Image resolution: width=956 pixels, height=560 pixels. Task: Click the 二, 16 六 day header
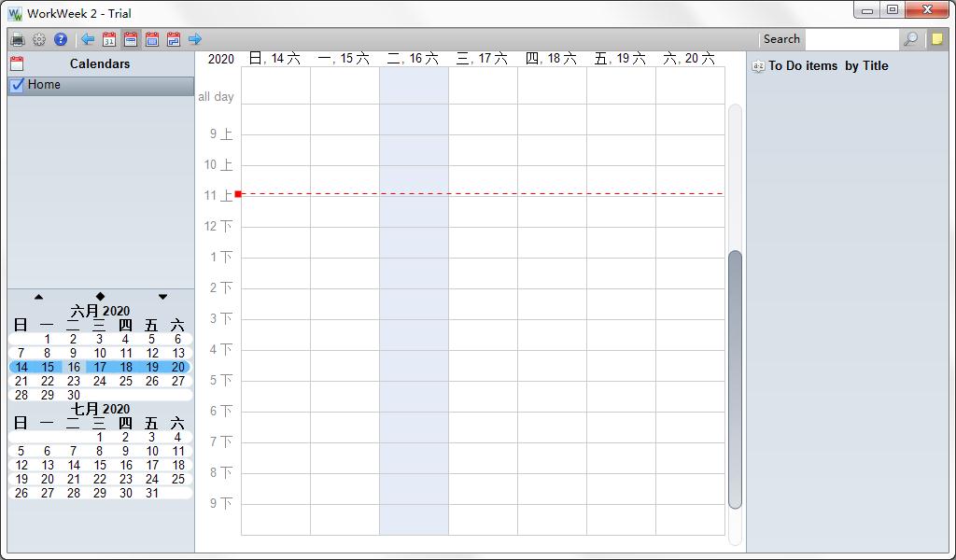tap(413, 59)
